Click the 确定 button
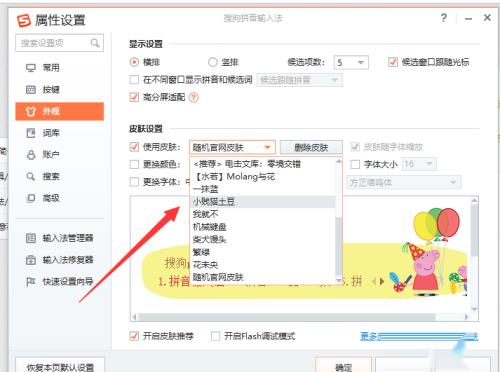 [343, 365]
